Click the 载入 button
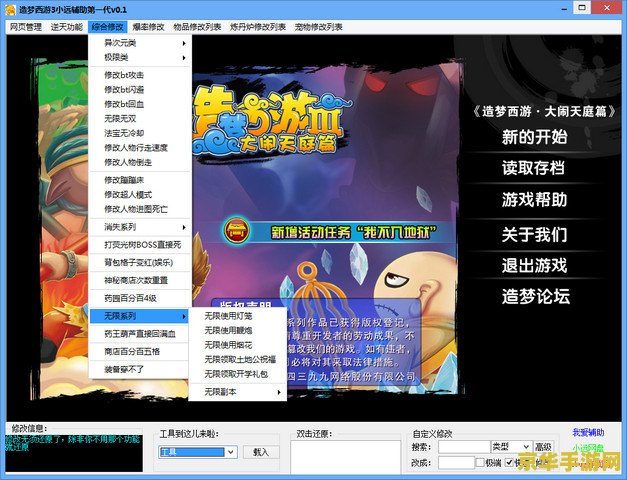 point(261,452)
